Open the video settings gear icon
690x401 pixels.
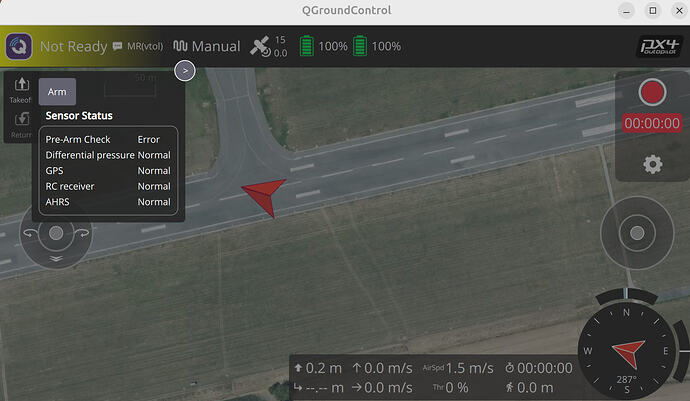[653, 164]
